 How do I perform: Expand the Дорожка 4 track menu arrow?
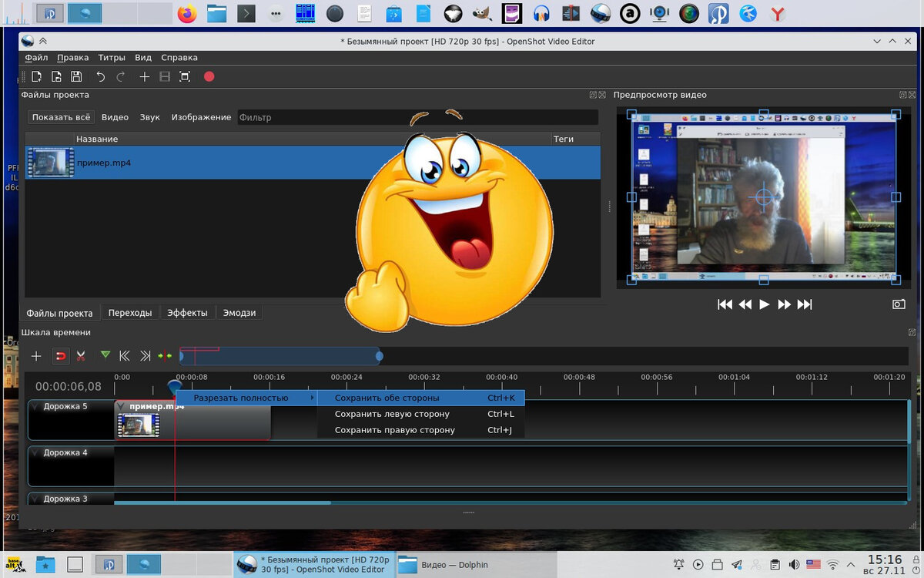coord(35,453)
